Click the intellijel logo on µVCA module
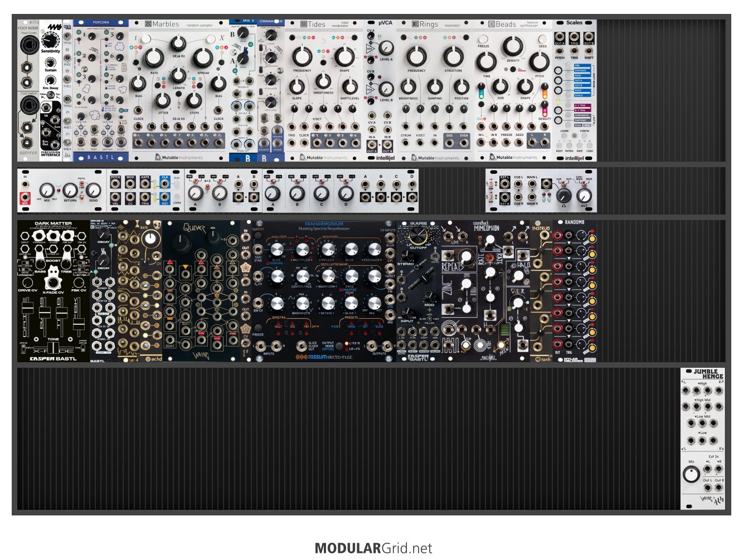Screen dimensions: 748x560 click(x=385, y=158)
